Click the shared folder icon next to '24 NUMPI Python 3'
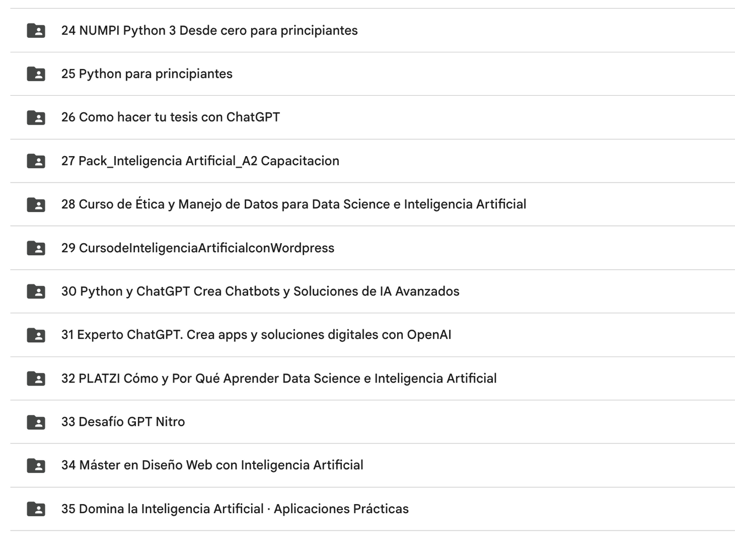Viewport: 735px width, 560px height. click(36, 30)
